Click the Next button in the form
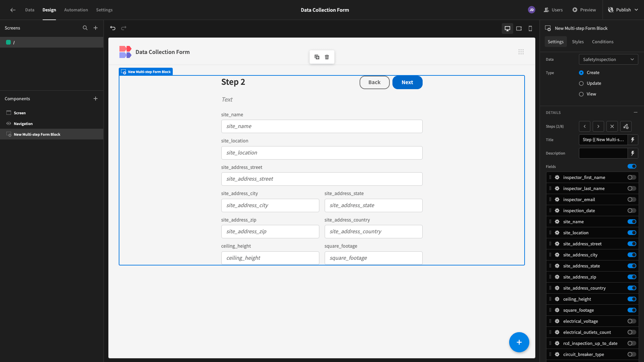 (x=407, y=82)
